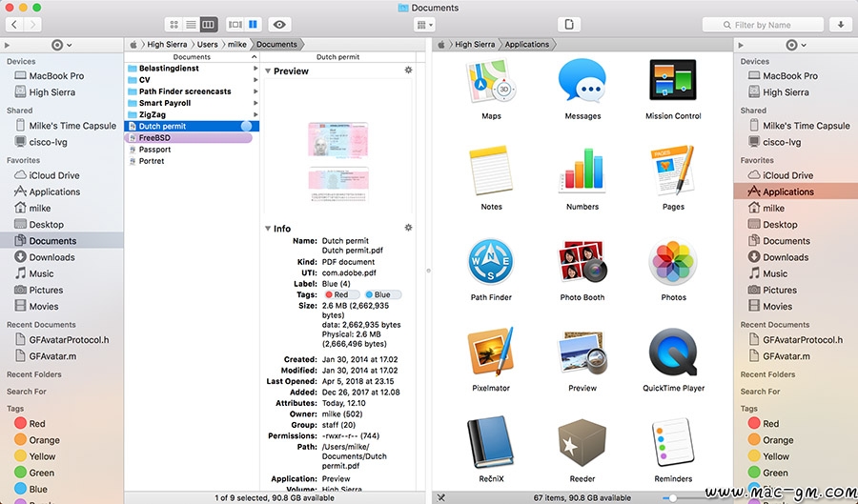Open the QuickTime Player application icon

tap(673, 352)
